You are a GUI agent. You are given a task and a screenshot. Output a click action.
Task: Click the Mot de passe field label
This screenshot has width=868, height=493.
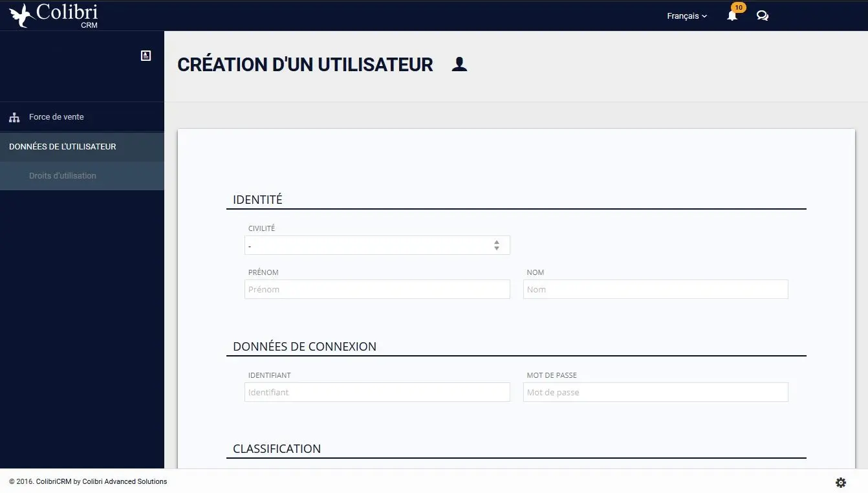(552, 375)
